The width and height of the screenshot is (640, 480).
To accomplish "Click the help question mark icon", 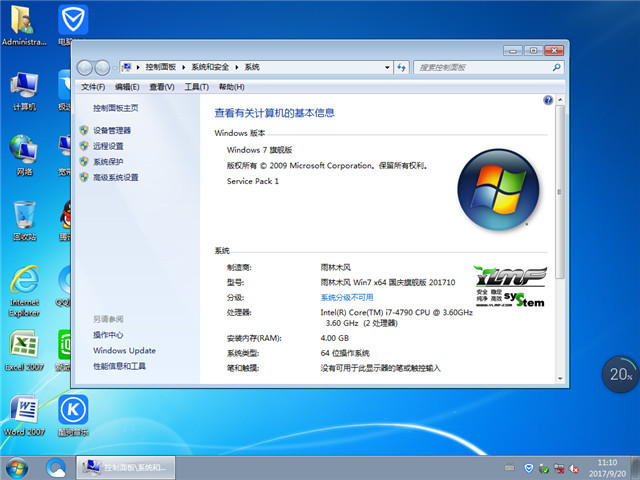I will click(548, 100).
